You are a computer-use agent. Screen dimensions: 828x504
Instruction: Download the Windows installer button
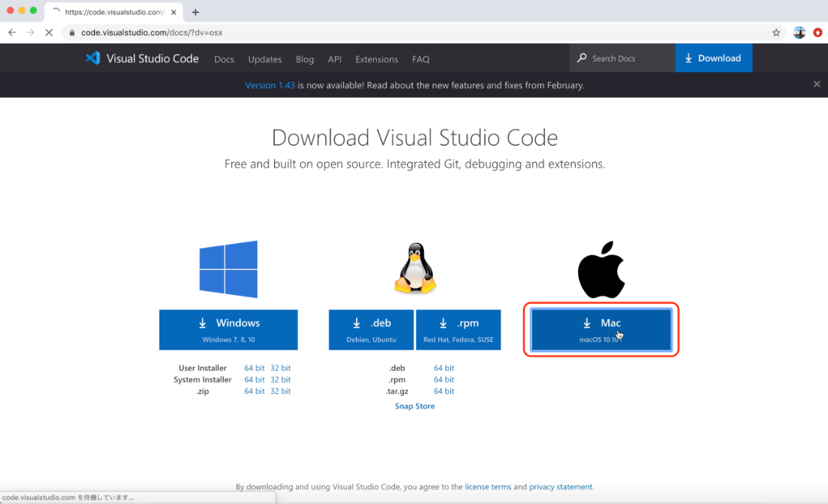(228, 329)
